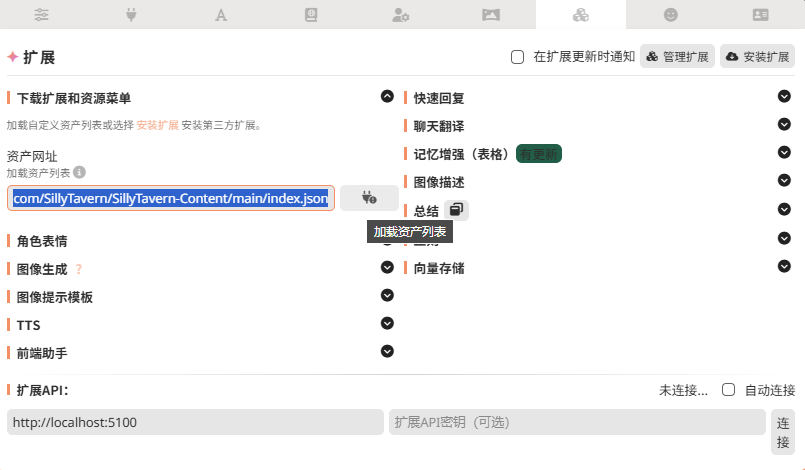Click the 扩展API密钥 input field

pos(577,422)
